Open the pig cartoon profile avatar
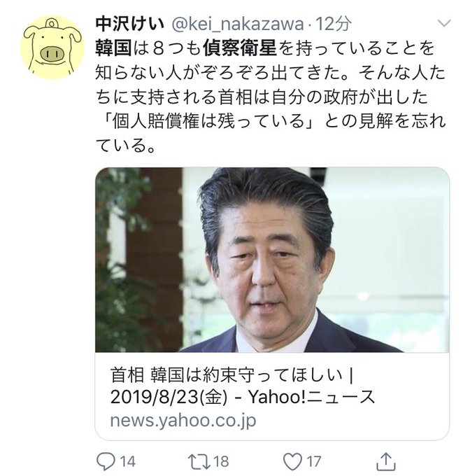The height and width of the screenshot is (476, 470). (x=52, y=47)
